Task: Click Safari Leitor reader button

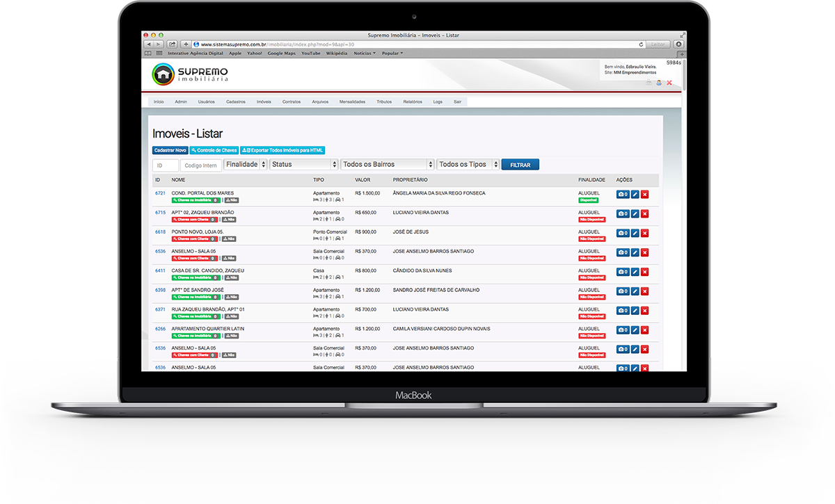Action: [x=658, y=44]
